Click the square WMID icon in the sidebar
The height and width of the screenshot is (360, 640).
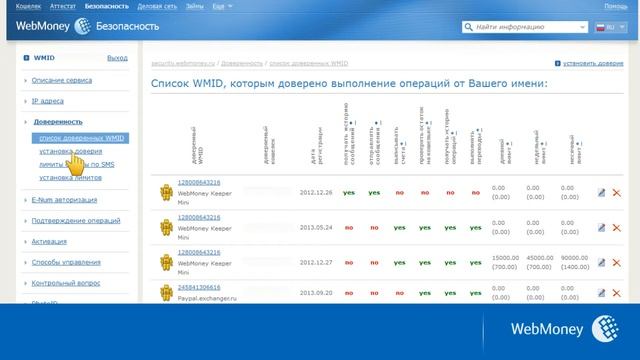27,58
